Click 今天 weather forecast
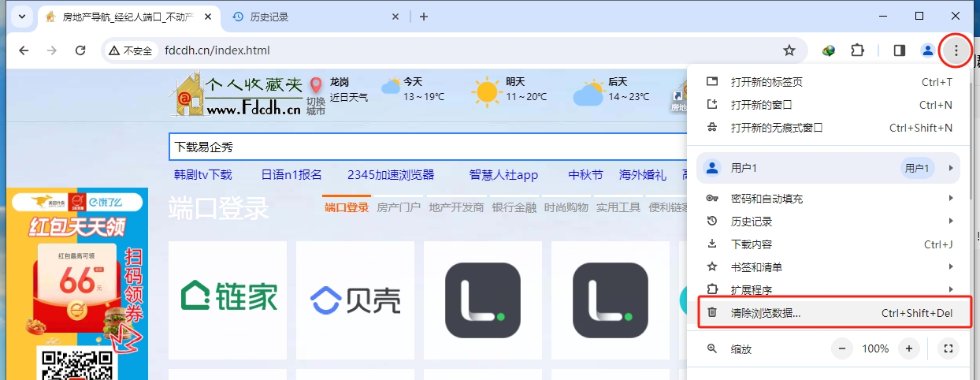The image size is (980, 380). coord(413,89)
